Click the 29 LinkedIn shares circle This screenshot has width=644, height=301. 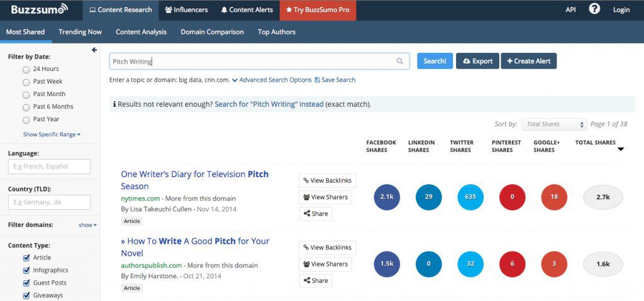point(429,197)
